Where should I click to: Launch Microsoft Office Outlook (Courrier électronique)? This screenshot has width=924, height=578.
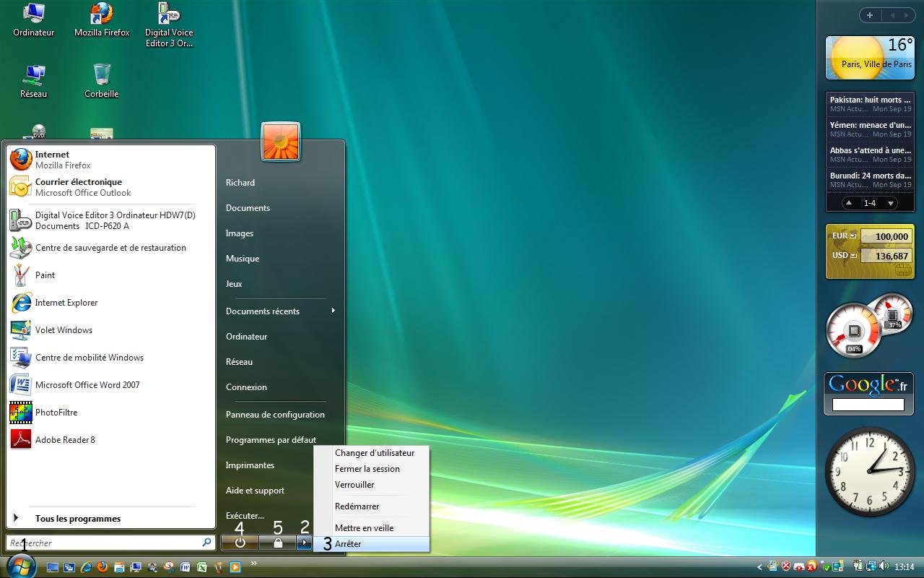(x=111, y=187)
